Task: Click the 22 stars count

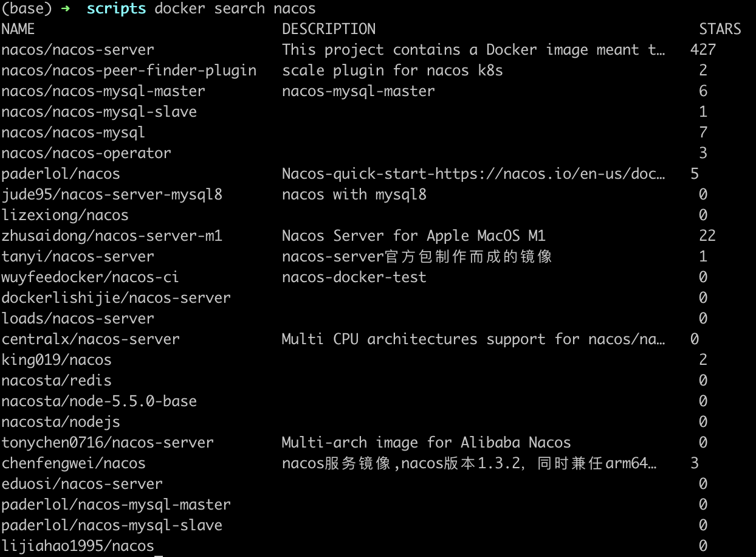Action: point(707,236)
